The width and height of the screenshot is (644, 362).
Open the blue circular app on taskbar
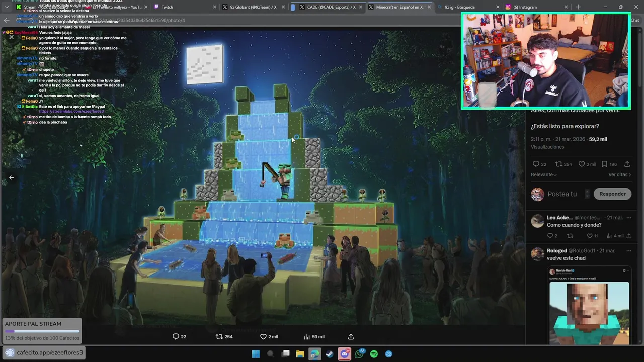click(x=389, y=354)
